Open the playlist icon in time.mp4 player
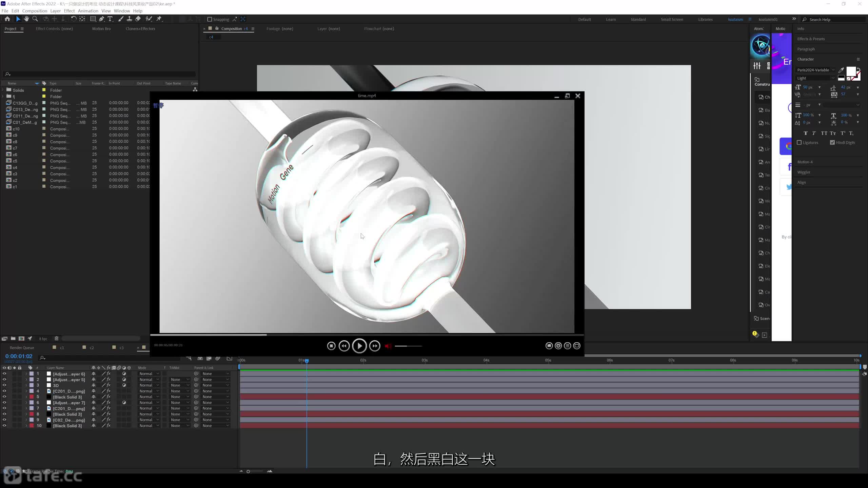The width and height of the screenshot is (868, 488). [567, 346]
